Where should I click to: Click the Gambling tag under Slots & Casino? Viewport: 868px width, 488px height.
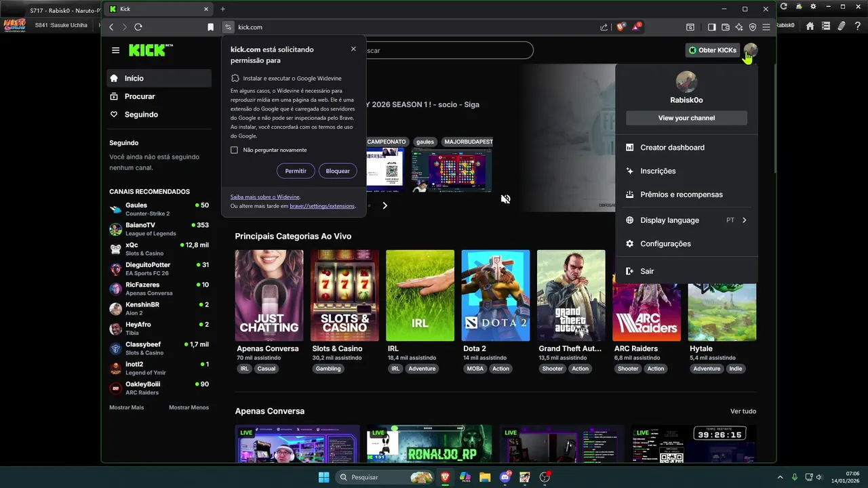pyautogui.click(x=328, y=369)
